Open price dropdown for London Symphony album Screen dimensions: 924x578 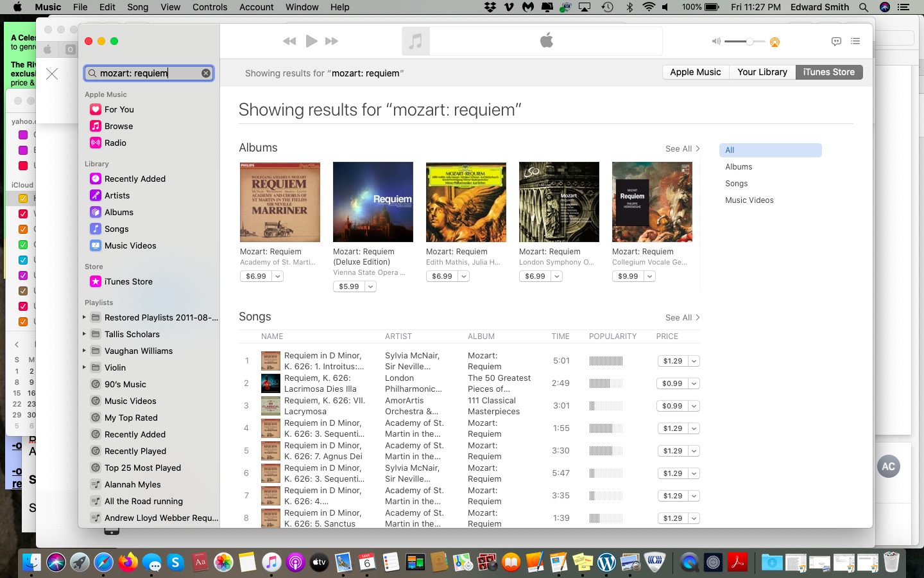556,276
